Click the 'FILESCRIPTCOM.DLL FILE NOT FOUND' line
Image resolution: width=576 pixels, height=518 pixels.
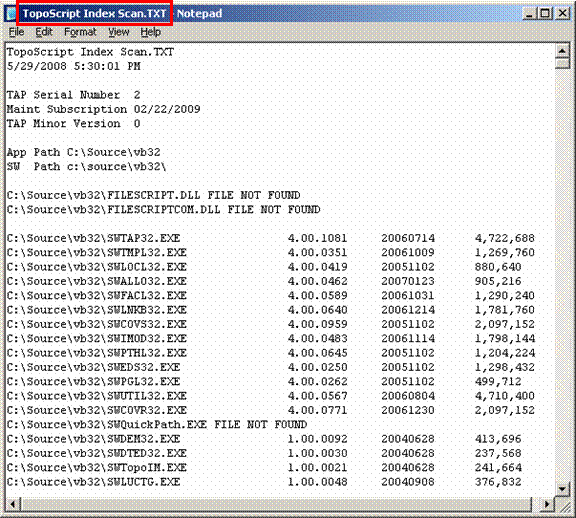[163, 209]
